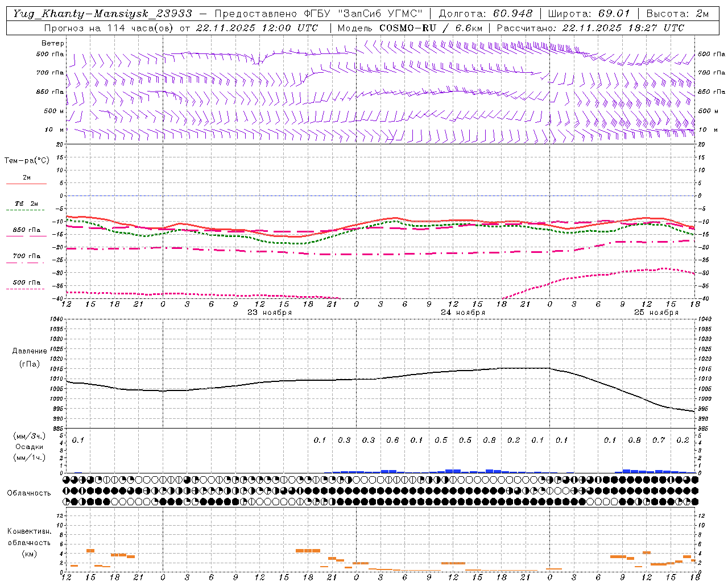The image size is (728, 582).
Task: Click the Осадки precipitation label
Action: tap(30, 447)
